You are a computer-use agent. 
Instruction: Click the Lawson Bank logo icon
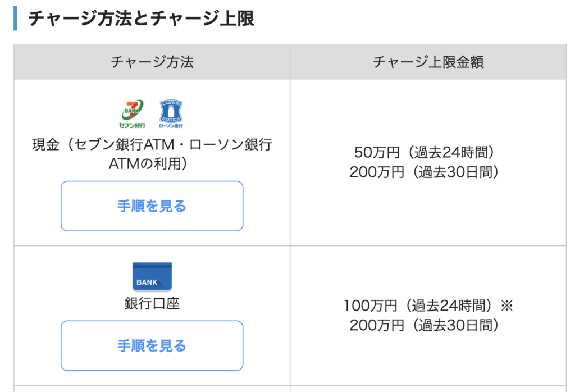[171, 111]
